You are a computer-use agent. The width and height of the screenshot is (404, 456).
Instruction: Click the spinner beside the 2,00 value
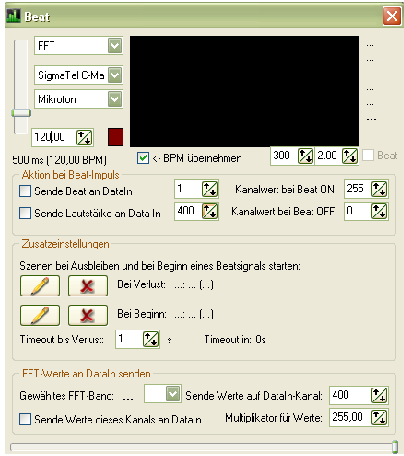[350, 156]
